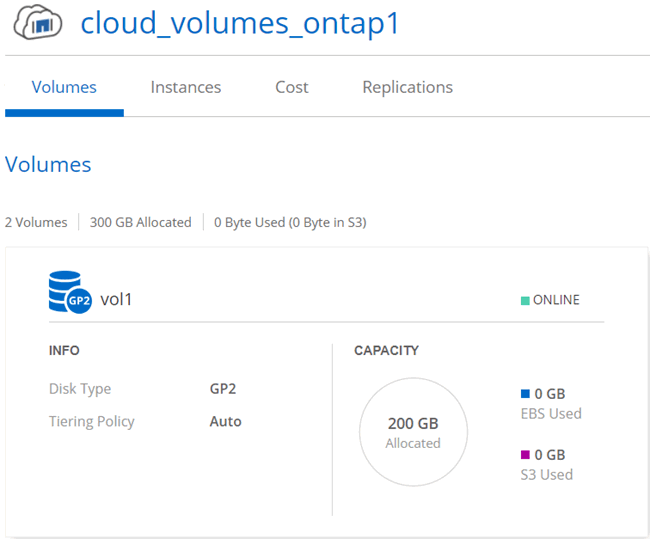
Task: Open the Volumes tab
Action: pyautogui.click(x=64, y=87)
